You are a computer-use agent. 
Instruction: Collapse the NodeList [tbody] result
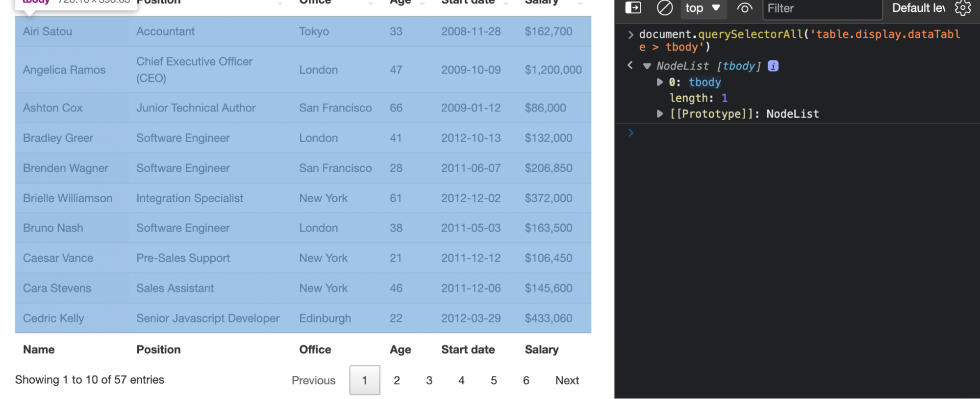coord(647,66)
